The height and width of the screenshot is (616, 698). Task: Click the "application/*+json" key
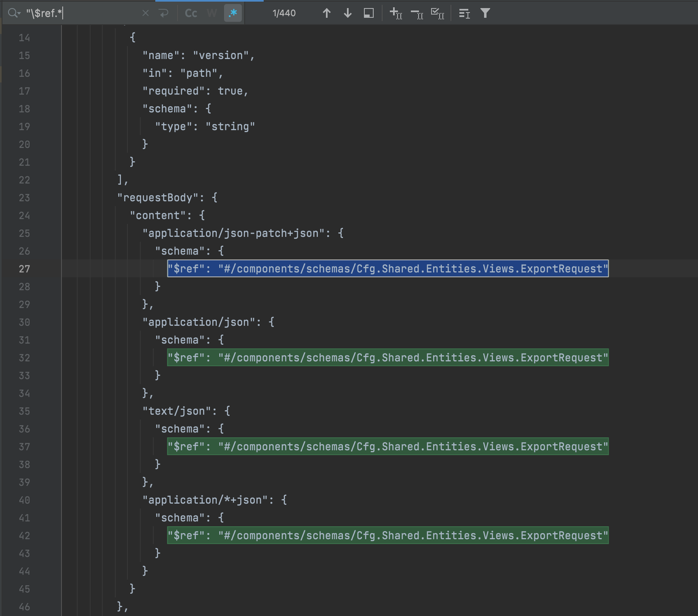205,500
